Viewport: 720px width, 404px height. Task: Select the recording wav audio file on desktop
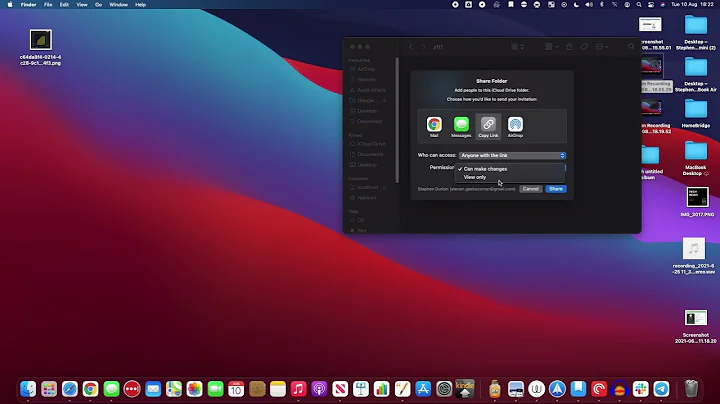pos(693,256)
